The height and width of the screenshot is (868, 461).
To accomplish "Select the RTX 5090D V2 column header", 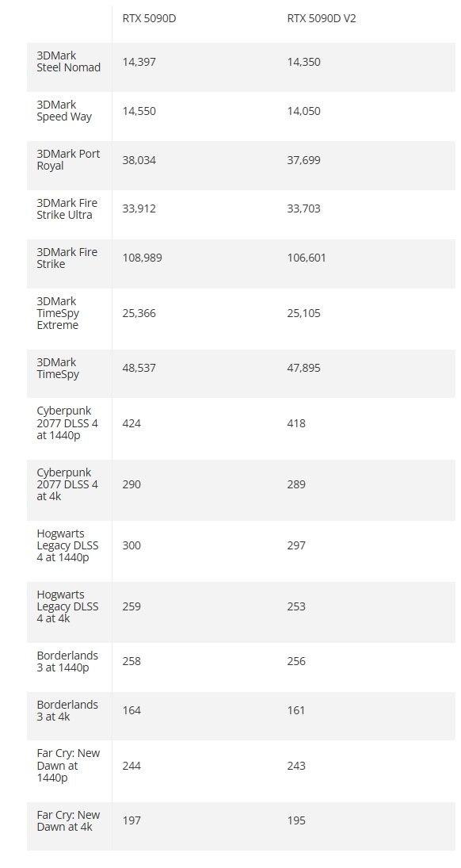I will [321, 18].
